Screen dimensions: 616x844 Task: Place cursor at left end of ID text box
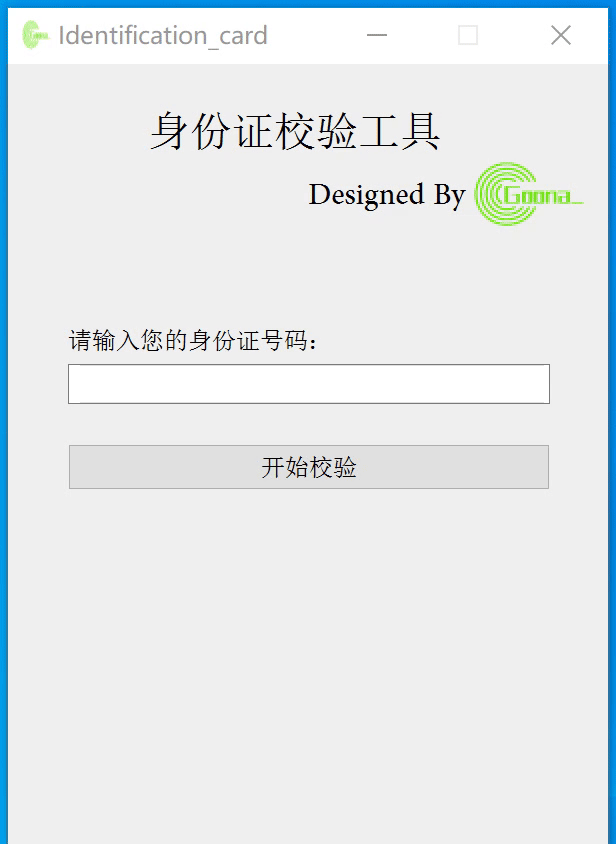point(74,384)
